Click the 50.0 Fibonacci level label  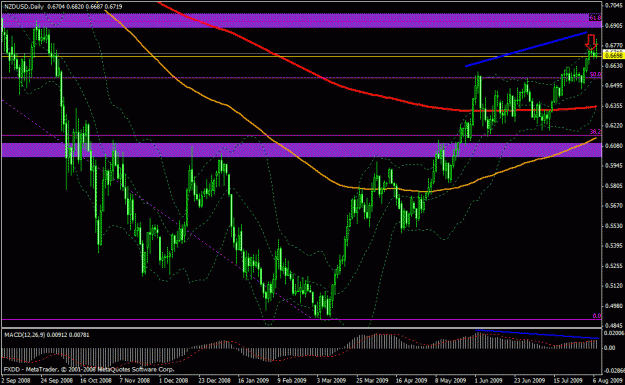596,75
